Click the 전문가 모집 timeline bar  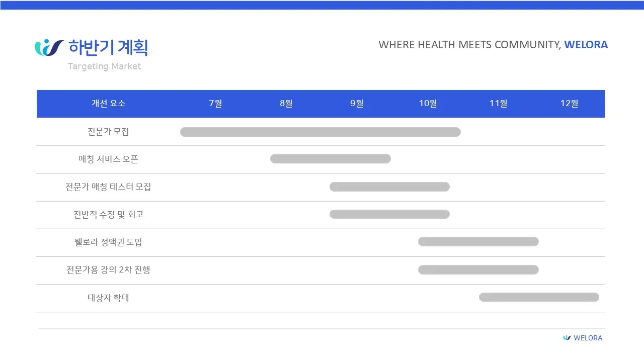coord(320,132)
